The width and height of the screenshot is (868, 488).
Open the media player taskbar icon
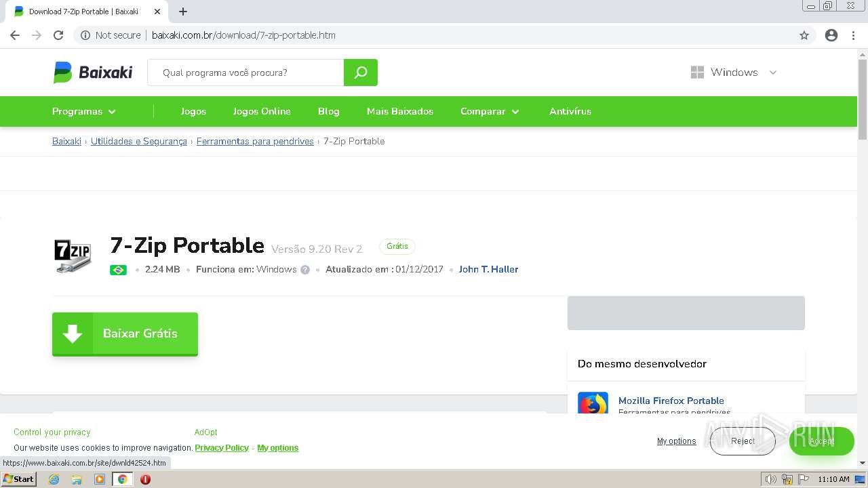point(100,479)
